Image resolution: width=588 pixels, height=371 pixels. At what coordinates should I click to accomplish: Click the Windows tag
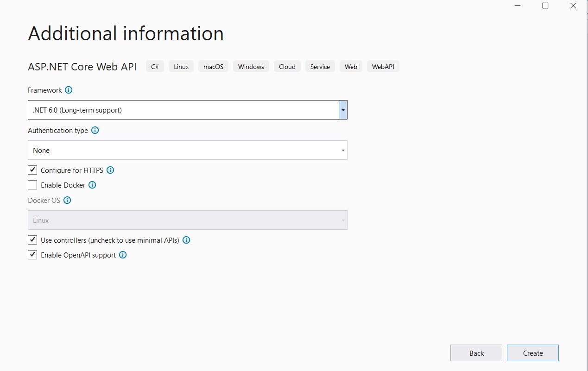tap(251, 67)
